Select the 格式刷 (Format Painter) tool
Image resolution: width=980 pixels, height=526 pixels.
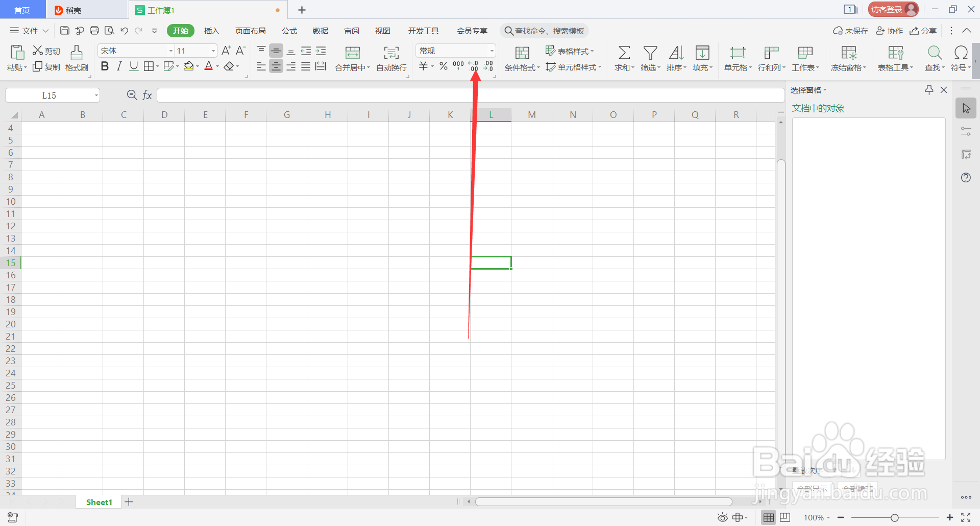[76, 58]
